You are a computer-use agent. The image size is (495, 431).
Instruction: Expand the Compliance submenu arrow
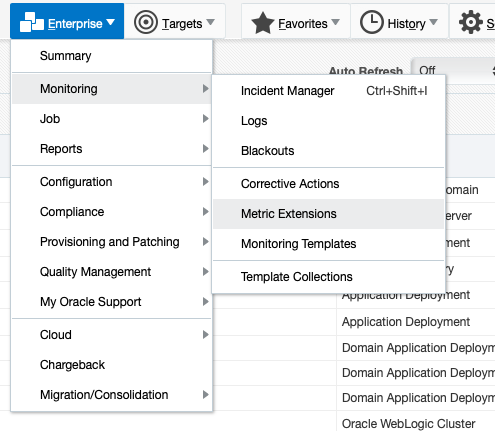pos(206,212)
